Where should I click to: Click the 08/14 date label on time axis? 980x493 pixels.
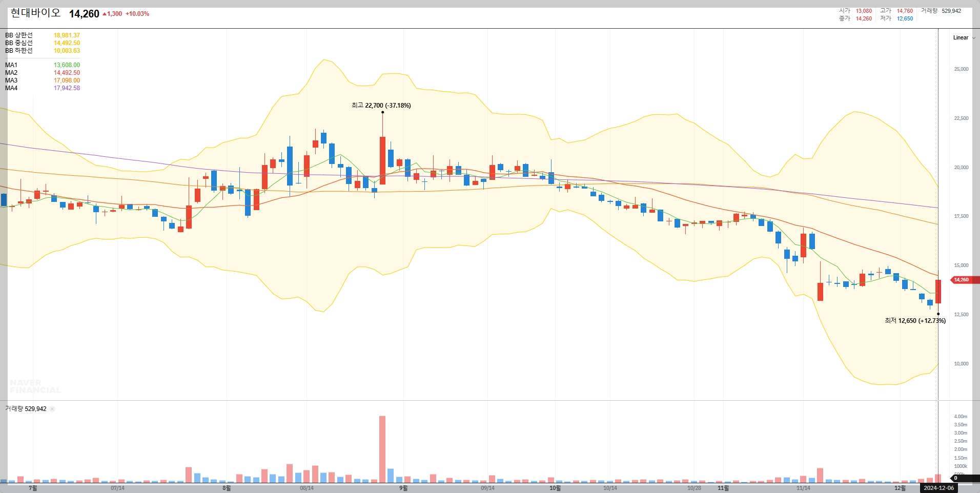(307, 488)
